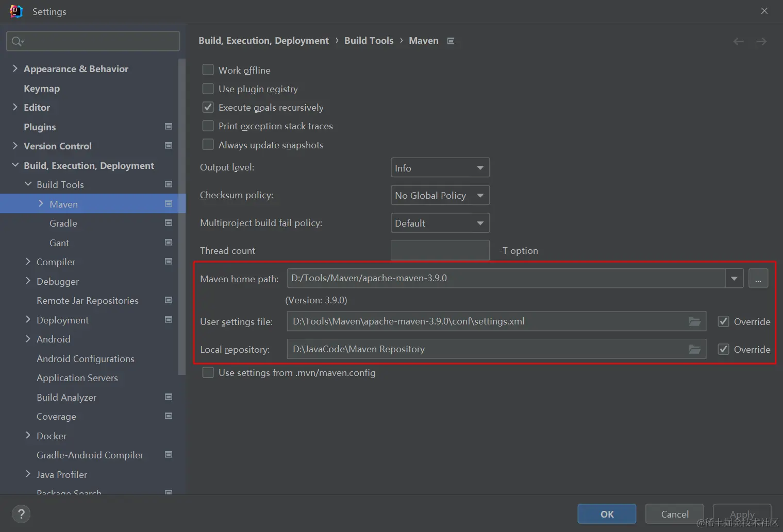Expand the Version Control chevron
Image resolution: width=783 pixels, height=532 pixels.
click(15, 146)
